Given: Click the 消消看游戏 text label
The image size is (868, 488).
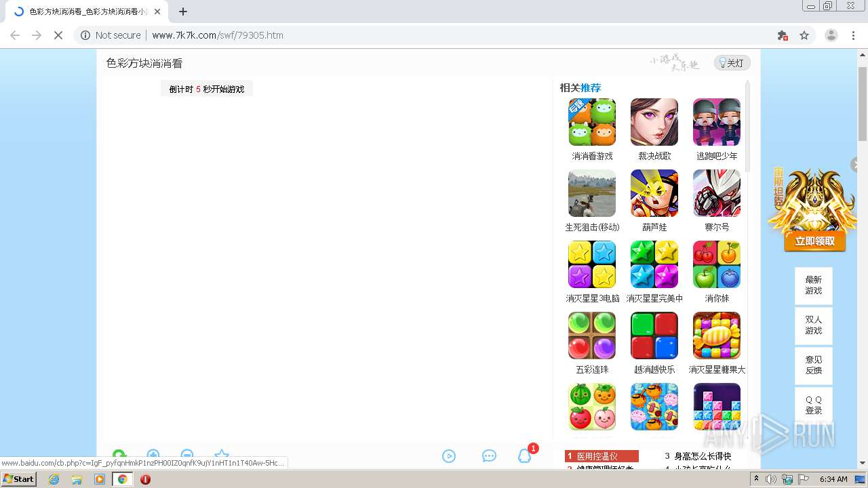Looking at the screenshot, I should 592,156.
